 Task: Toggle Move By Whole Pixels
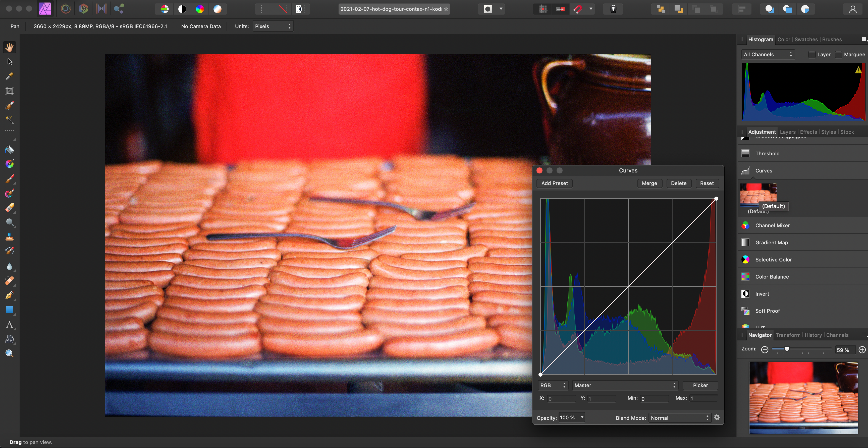pyautogui.click(x=560, y=9)
